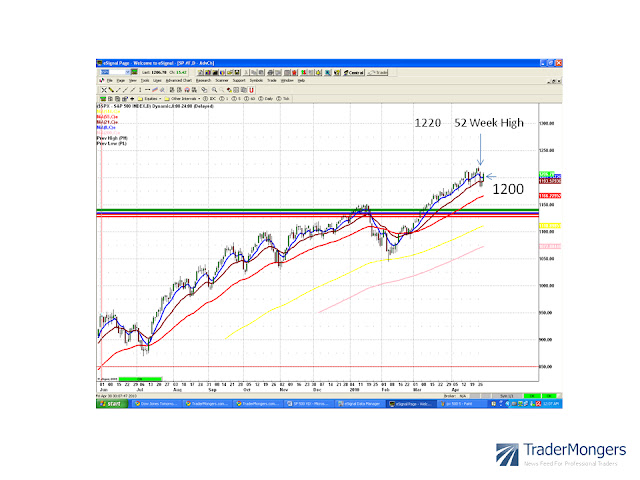
Task: Select the horizontal line tool
Action: tap(147, 90)
